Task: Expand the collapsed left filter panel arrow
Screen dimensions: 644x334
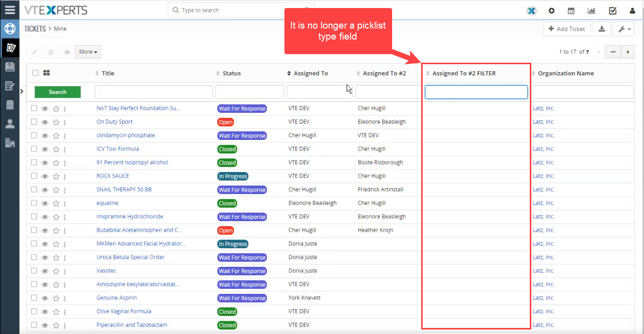Action: pyautogui.click(x=22, y=91)
